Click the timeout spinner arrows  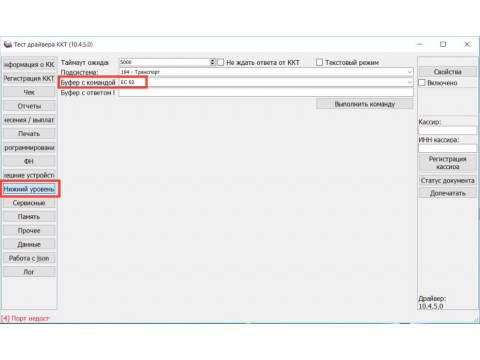pyautogui.click(x=212, y=62)
